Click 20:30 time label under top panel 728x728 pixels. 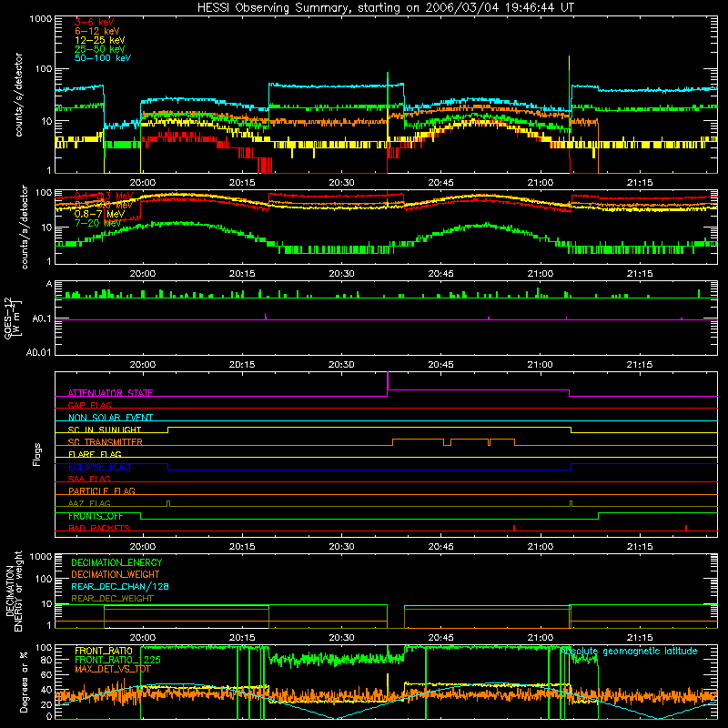point(341,183)
